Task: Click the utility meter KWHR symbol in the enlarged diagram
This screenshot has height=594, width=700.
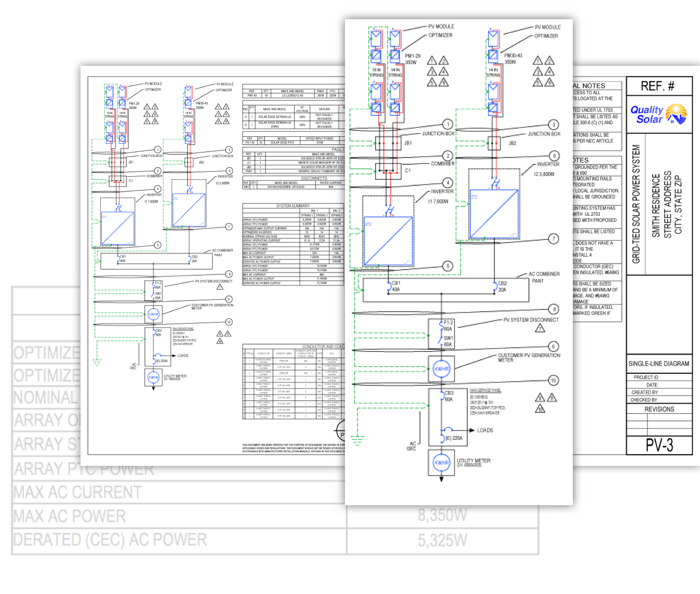Action: pyautogui.click(x=442, y=463)
